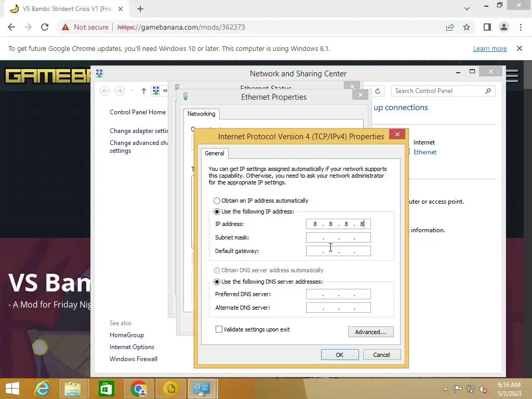Viewport: 532px width, 399px height.
Task: Minimize the Network and Sharing Center window
Action: coord(458,72)
